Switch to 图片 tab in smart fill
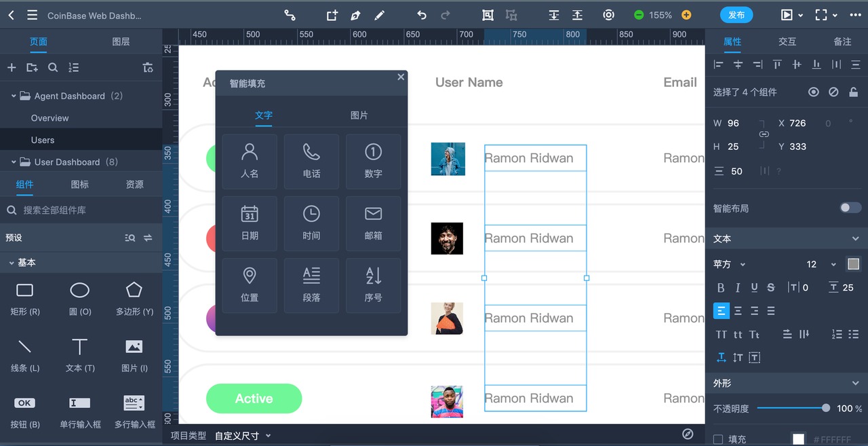Screen dimensions: 868x446 tap(359, 115)
